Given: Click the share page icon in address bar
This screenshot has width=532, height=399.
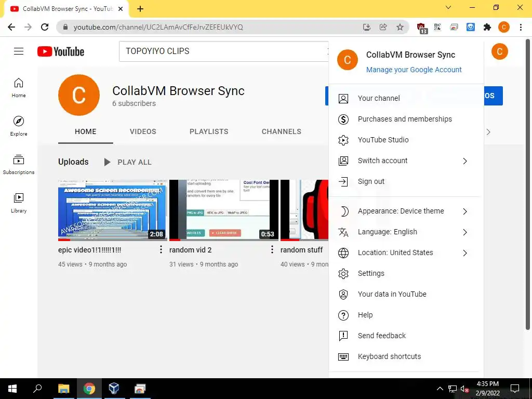Looking at the screenshot, I should tap(383, 27).
